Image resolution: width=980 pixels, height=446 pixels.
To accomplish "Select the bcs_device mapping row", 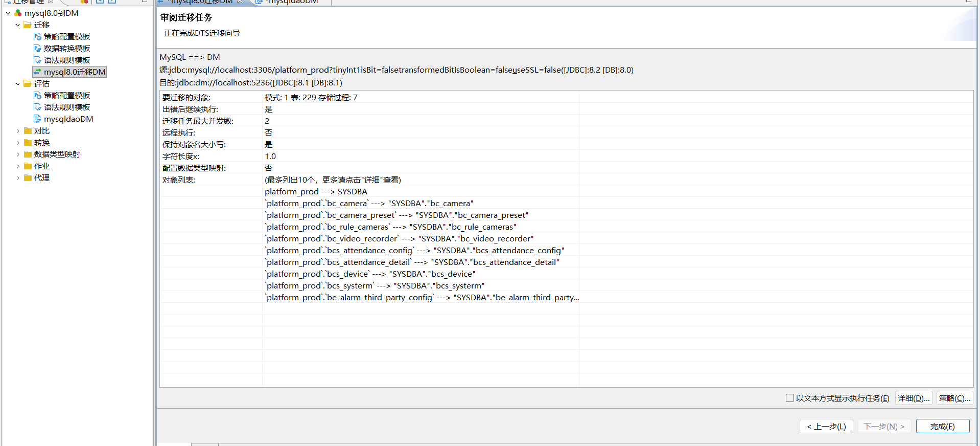I will (x=370, y=274).
